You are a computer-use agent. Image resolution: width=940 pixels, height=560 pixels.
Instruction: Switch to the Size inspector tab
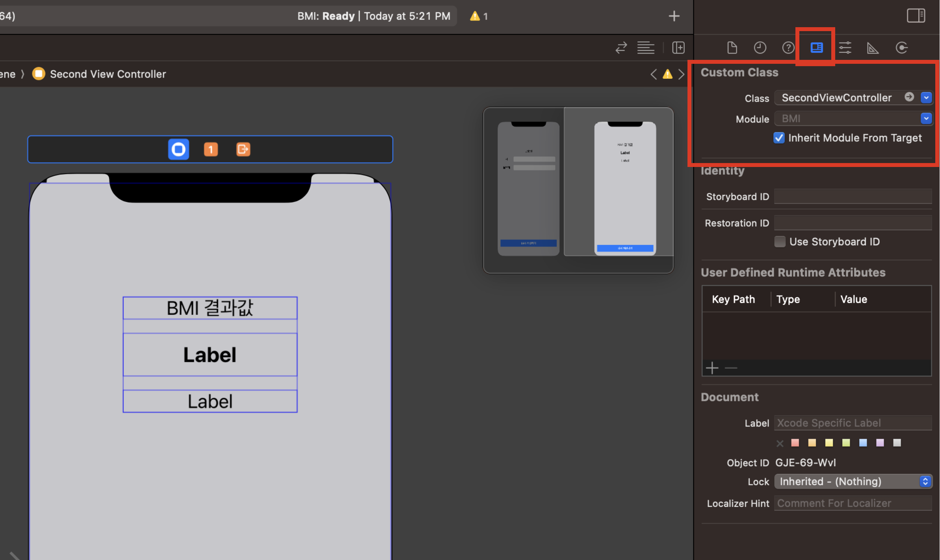click(873, 48)
